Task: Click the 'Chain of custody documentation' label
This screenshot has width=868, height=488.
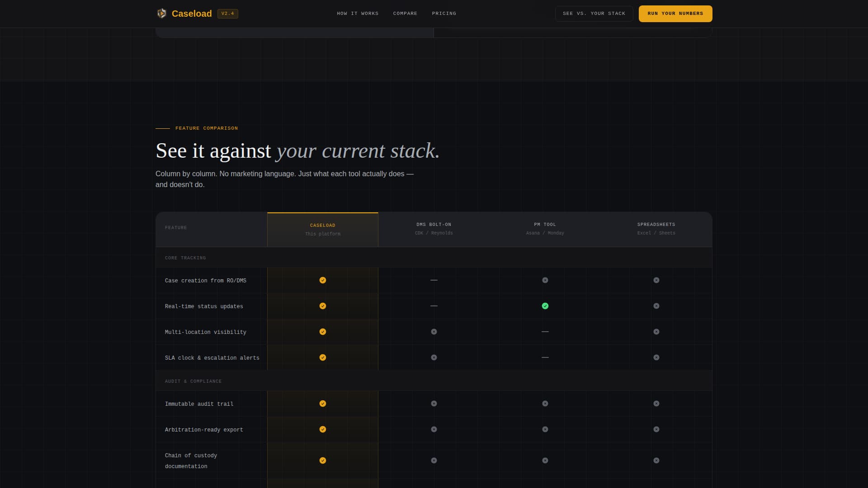Action: pyautogui.click(x=191, y=461)
